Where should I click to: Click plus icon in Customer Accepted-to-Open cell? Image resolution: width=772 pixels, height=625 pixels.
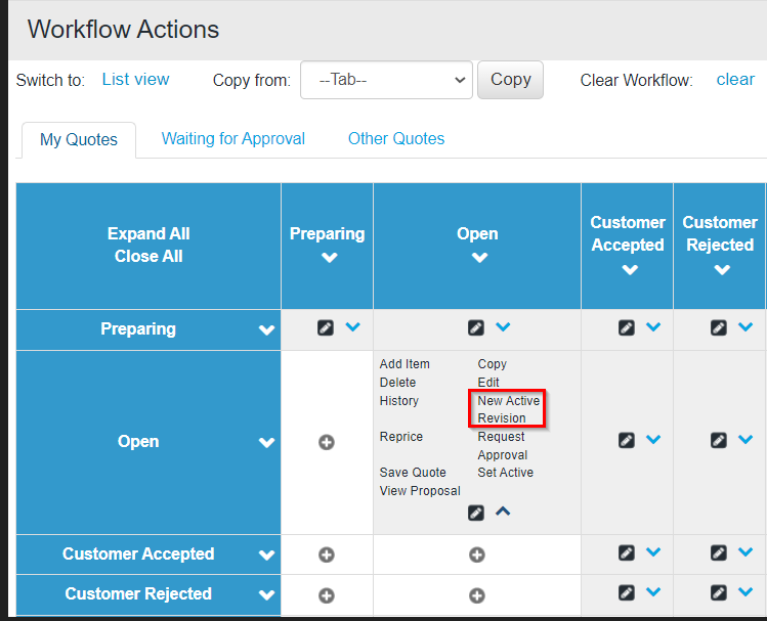[477, 556]
